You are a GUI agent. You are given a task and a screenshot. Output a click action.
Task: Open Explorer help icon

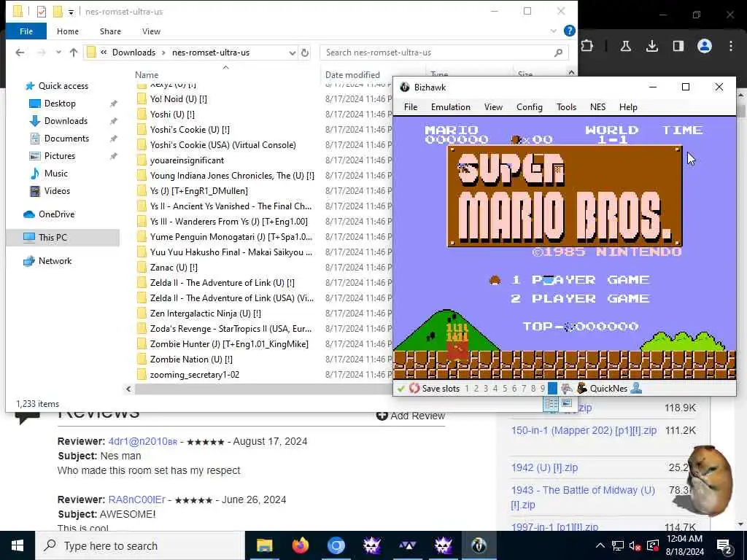tap(569, 31)
